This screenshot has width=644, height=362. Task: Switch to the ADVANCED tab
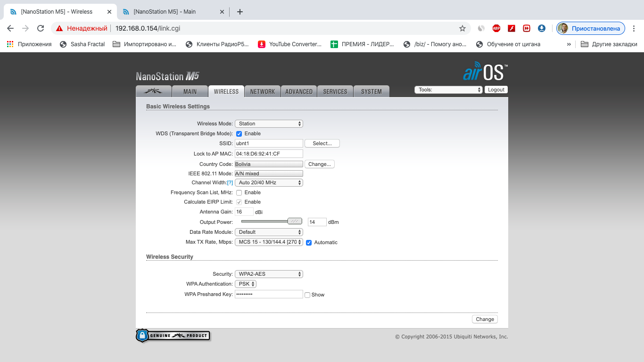tap(299, 91)
